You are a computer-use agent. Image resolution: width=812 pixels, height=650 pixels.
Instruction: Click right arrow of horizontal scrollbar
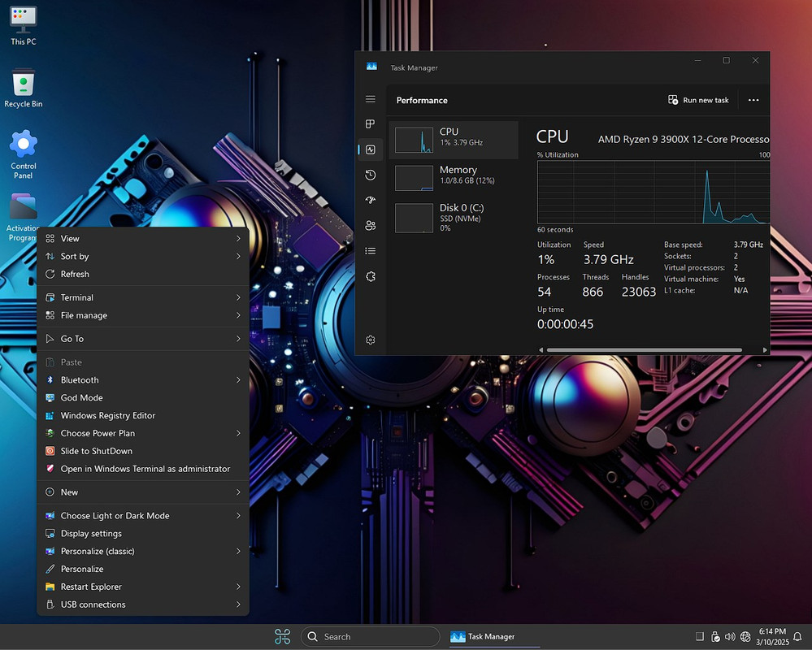pyautogui.click(x=765, y=350)
